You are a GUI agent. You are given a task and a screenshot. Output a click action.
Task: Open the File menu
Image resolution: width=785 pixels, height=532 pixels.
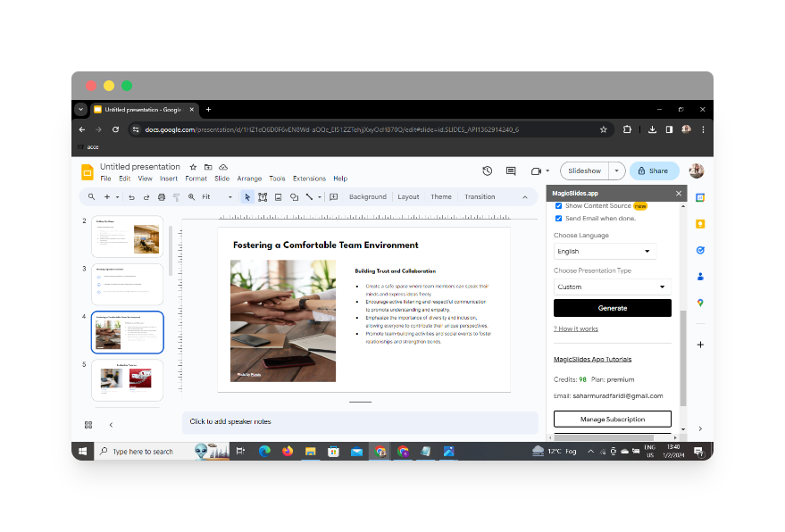coord(105,179)
